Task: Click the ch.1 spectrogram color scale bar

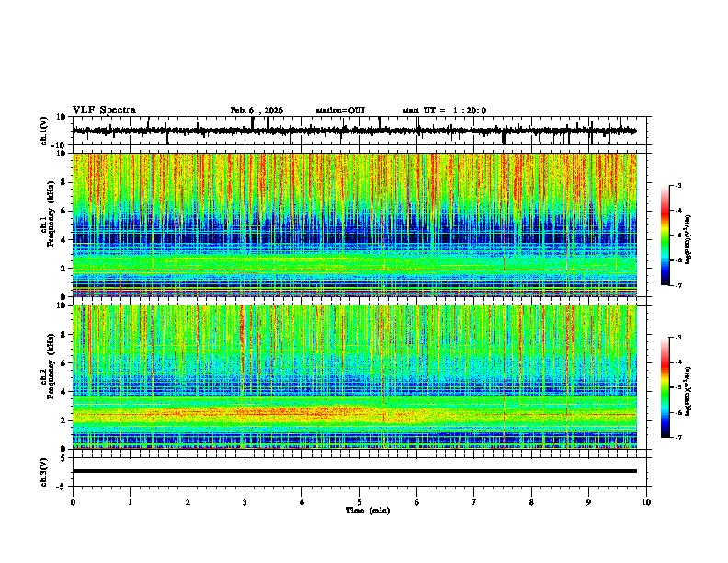Action: (x=665, y=235)
